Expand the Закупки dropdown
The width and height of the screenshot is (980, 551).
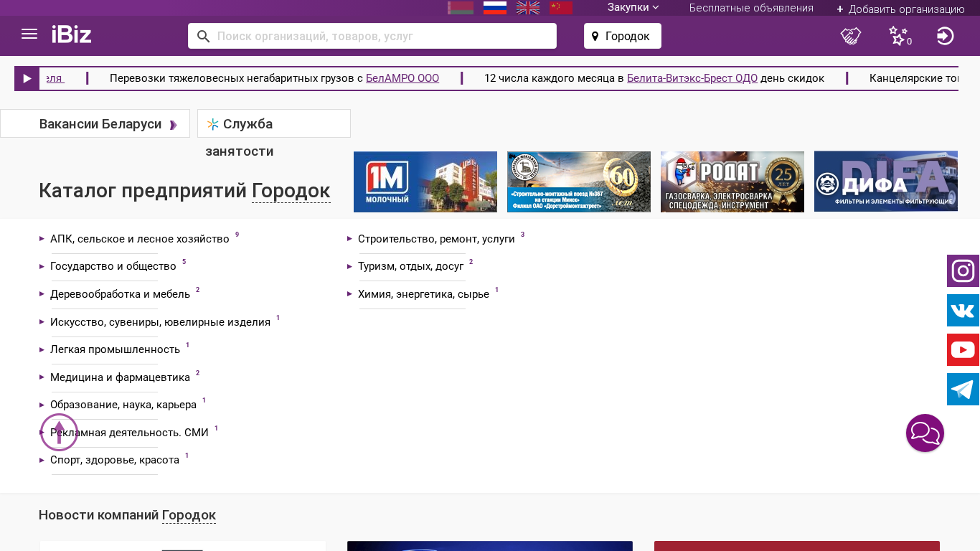[633, 8]
